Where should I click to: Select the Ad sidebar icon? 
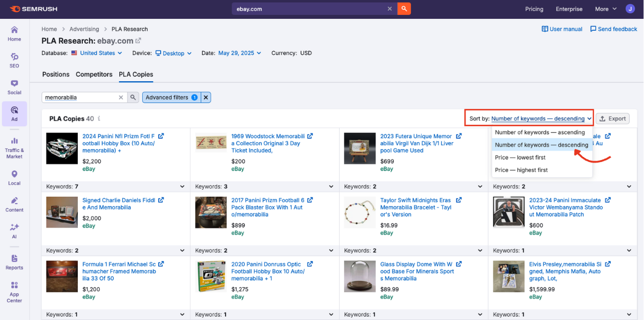(x=14, y=113)
